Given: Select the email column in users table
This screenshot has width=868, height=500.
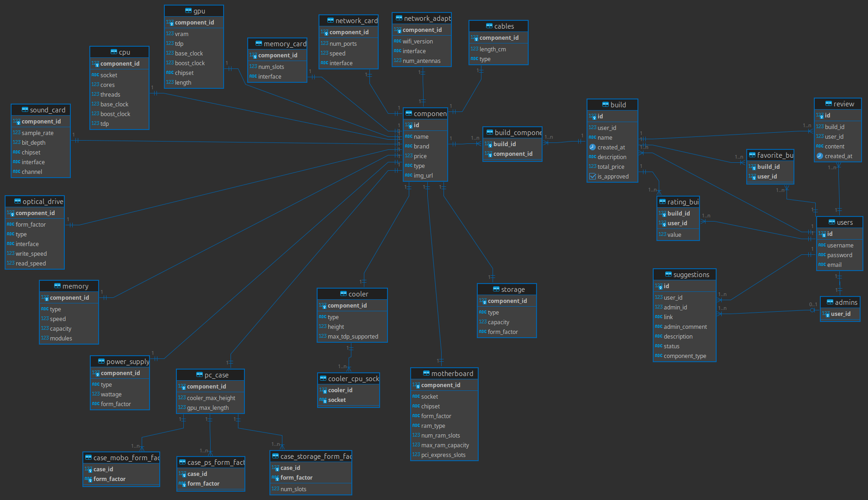Looking at the screenshot, I should click(x=834, y=265).
